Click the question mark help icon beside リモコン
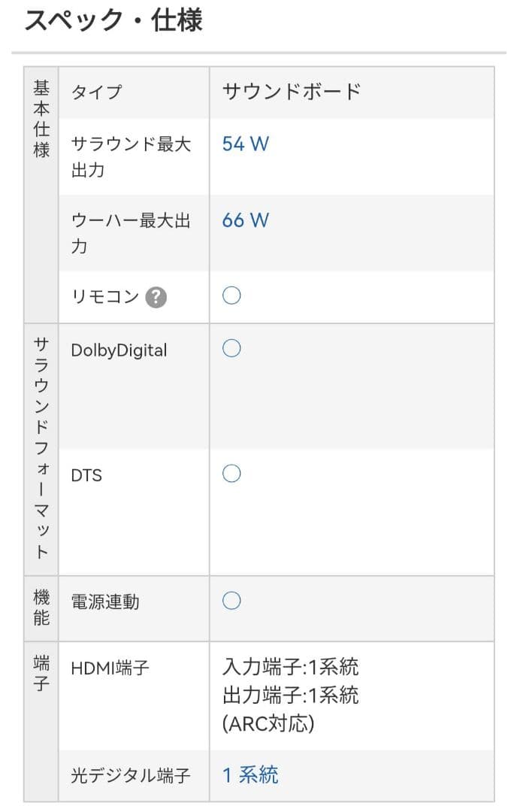The width and height of the screenshot is (508, 812). tap(156, 298)
